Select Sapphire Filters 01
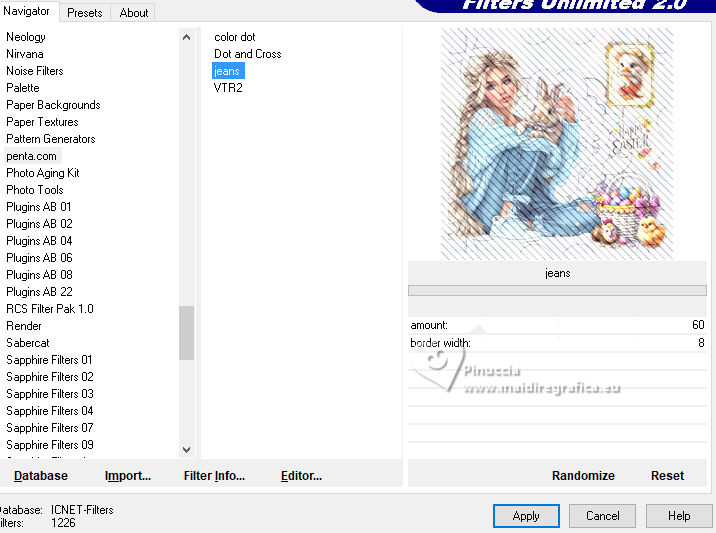 coord(49,360)
